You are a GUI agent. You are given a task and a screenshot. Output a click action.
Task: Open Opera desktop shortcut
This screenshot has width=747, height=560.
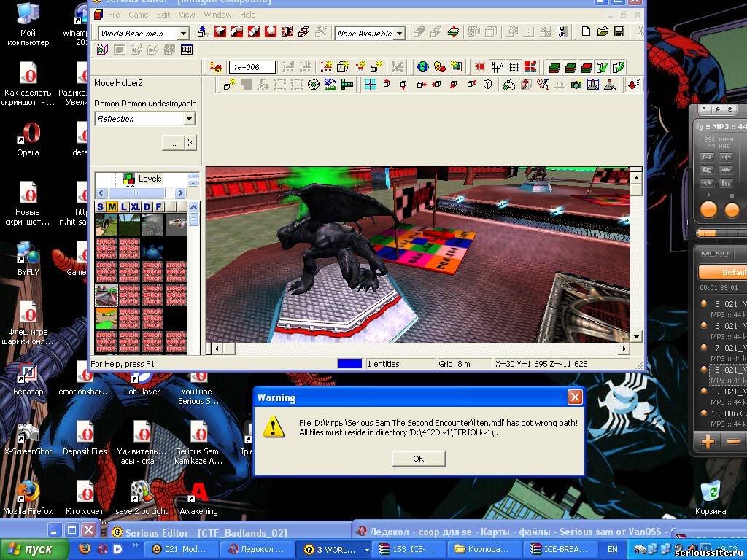point(28,140)
